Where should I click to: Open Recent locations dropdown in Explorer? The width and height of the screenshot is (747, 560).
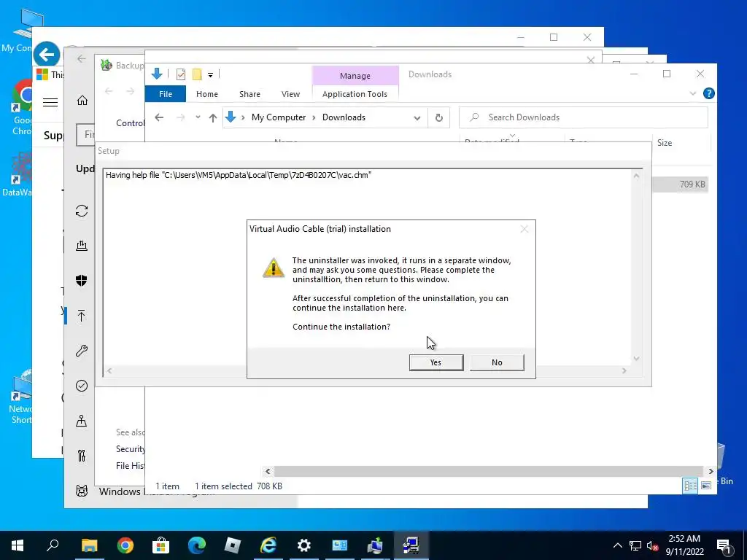click(198, 117)
